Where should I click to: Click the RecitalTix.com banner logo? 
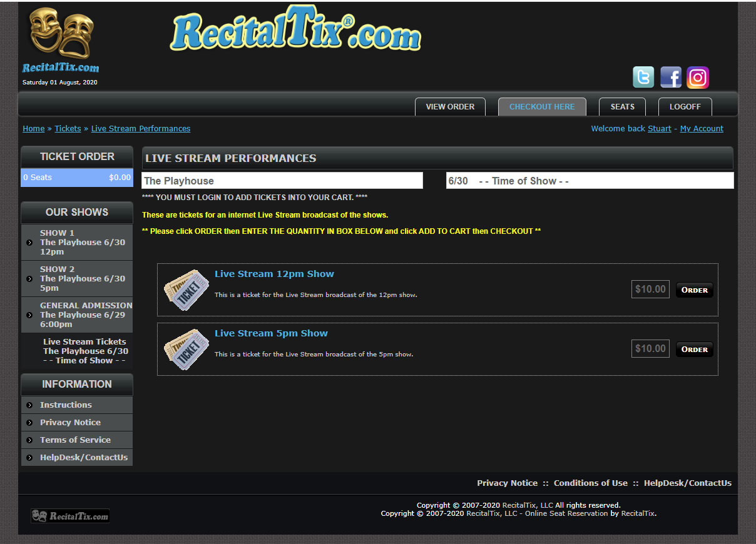point(295,29)
